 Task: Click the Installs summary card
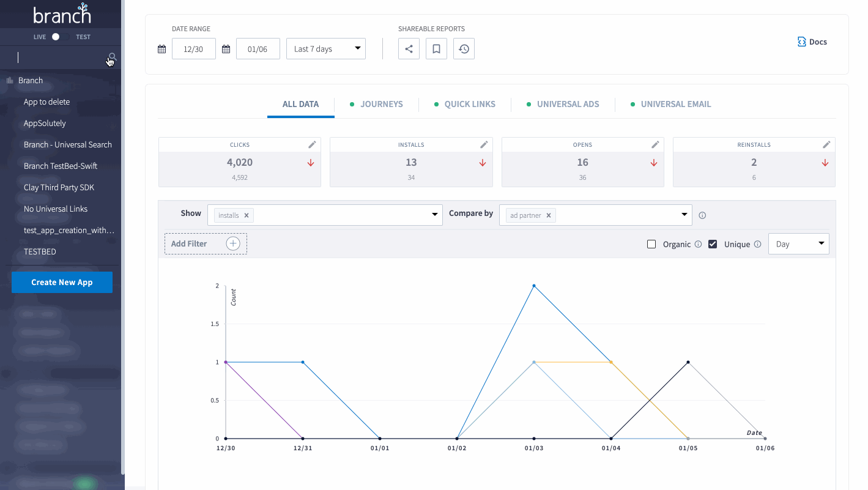411,162
